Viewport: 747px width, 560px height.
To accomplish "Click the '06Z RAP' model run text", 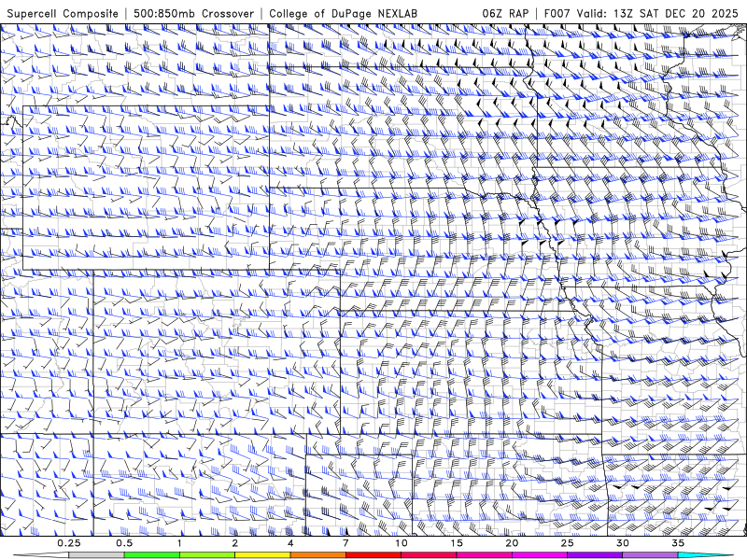I will [x=505, y=13].
